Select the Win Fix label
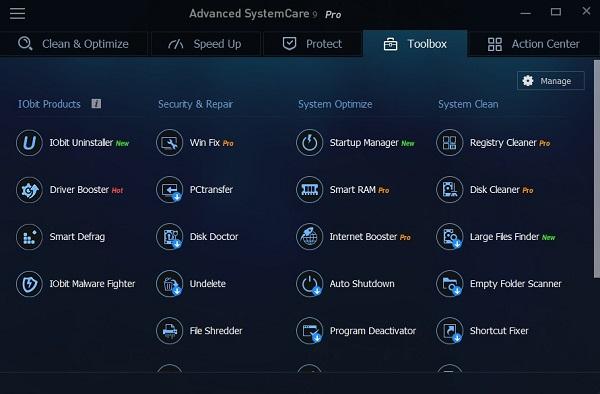This screenshot has height=394, width=600. coord(205,143)
